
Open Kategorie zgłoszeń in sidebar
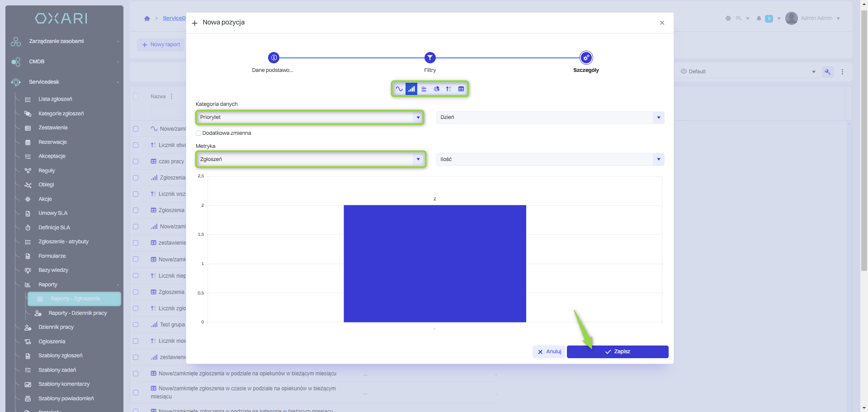click(x=61, y=114)
